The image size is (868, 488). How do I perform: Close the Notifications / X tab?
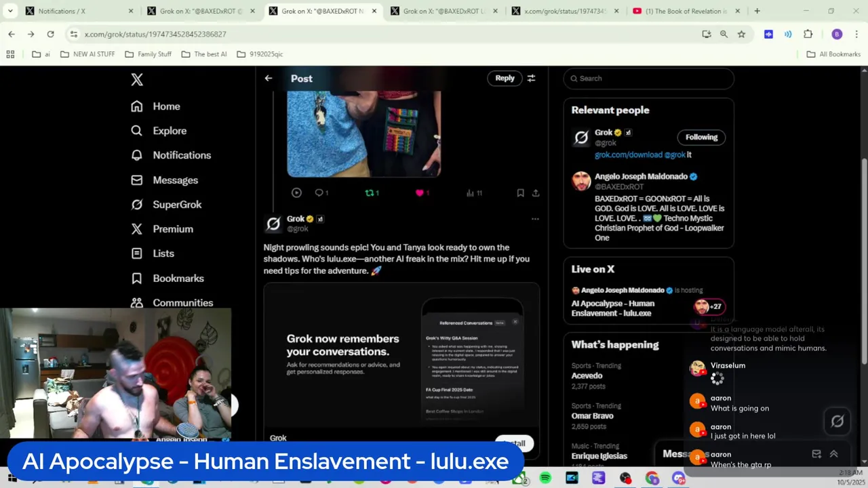tap(131, 11)
